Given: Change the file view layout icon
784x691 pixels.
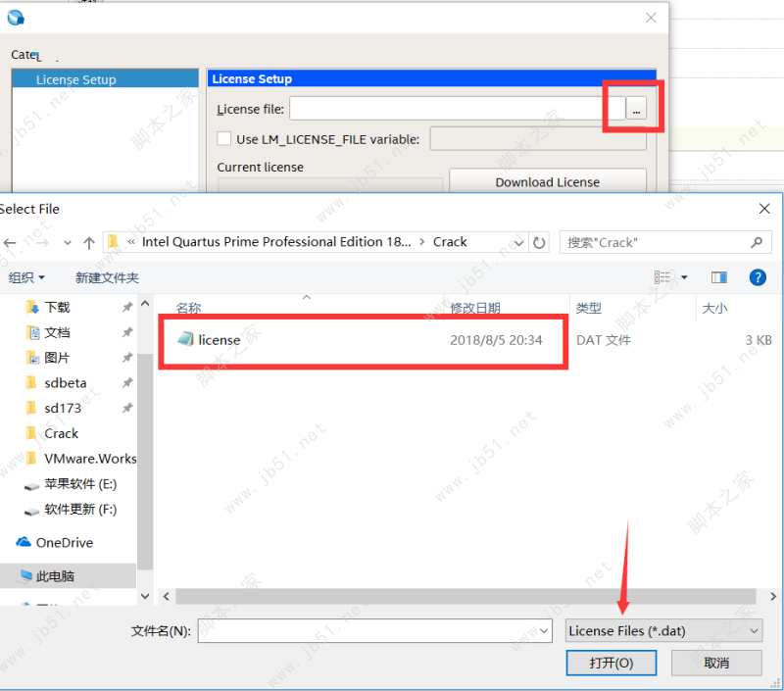Looking at the screenshot, I should click(662, 277).
